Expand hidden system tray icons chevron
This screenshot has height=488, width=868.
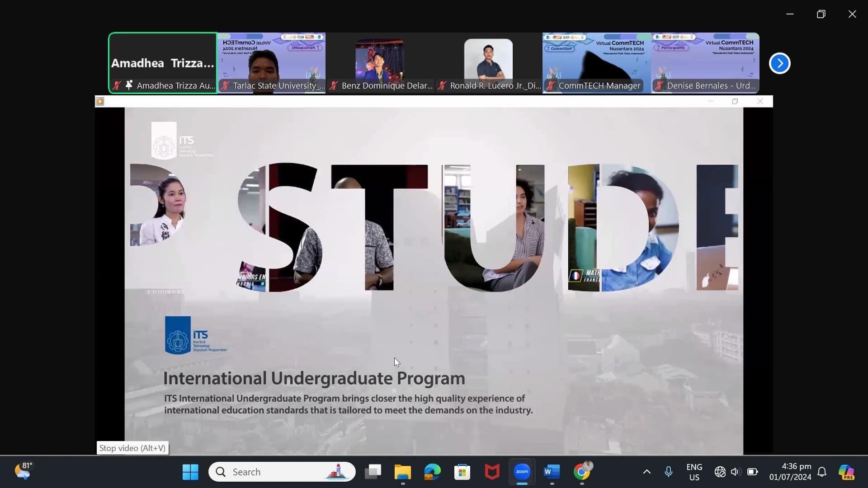[x=647, y=472]
